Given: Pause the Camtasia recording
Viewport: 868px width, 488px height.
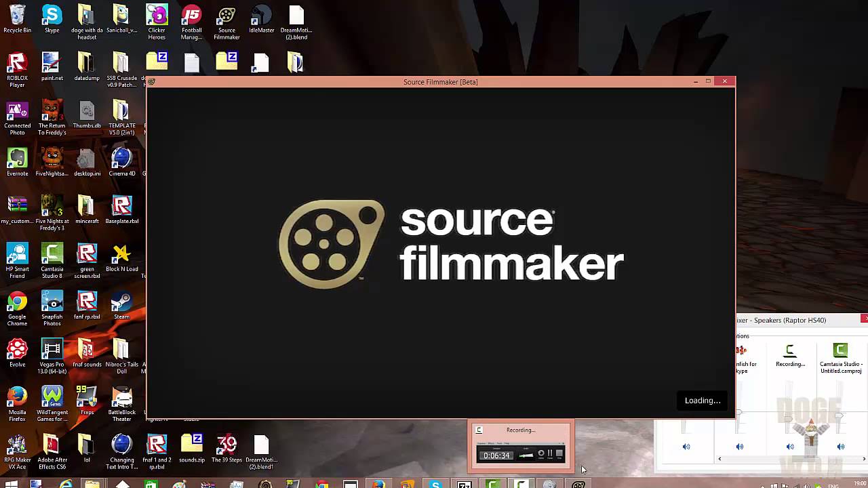Looking at the screenshot, I should point(550,453).
